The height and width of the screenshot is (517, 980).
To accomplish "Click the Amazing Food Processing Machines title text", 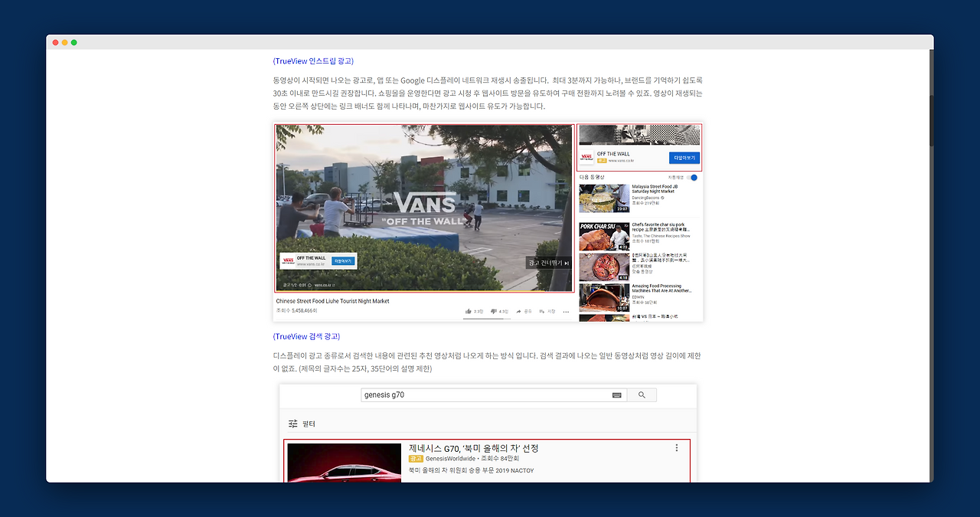I will point(661,289).
